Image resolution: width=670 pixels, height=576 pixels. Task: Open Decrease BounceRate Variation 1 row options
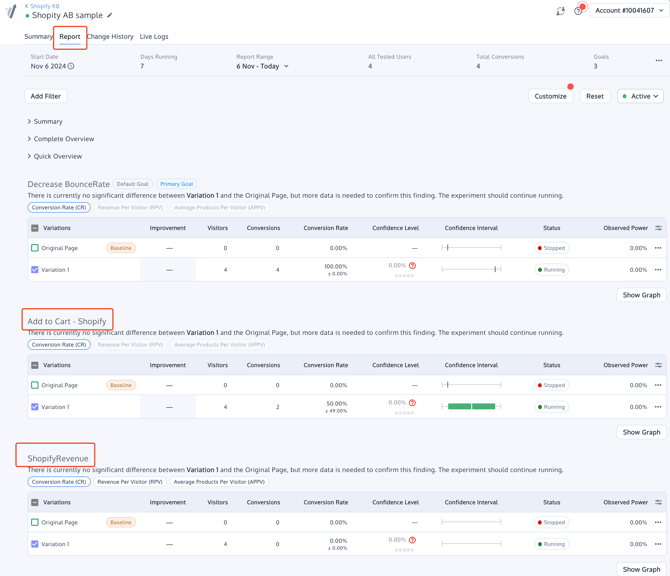658,270
